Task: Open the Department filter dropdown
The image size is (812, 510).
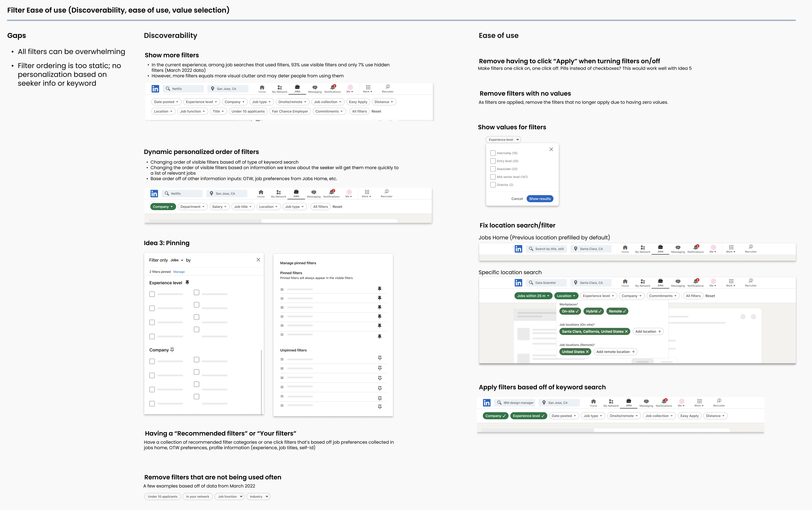Action: [x=192, y=207]
